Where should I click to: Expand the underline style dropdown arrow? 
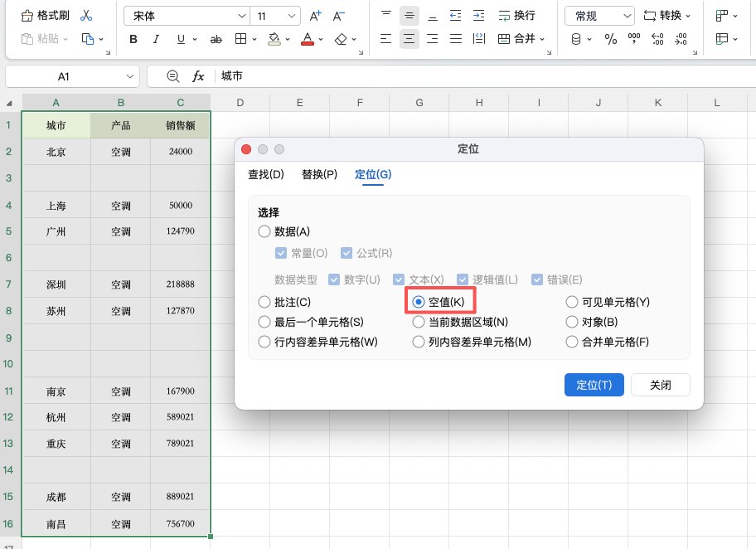(195, 40)
